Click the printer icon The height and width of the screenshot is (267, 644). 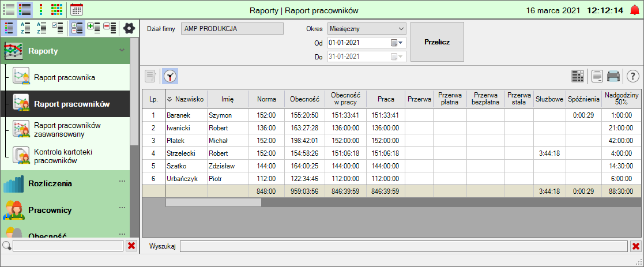pyautogui.click(x=613, y=76)
